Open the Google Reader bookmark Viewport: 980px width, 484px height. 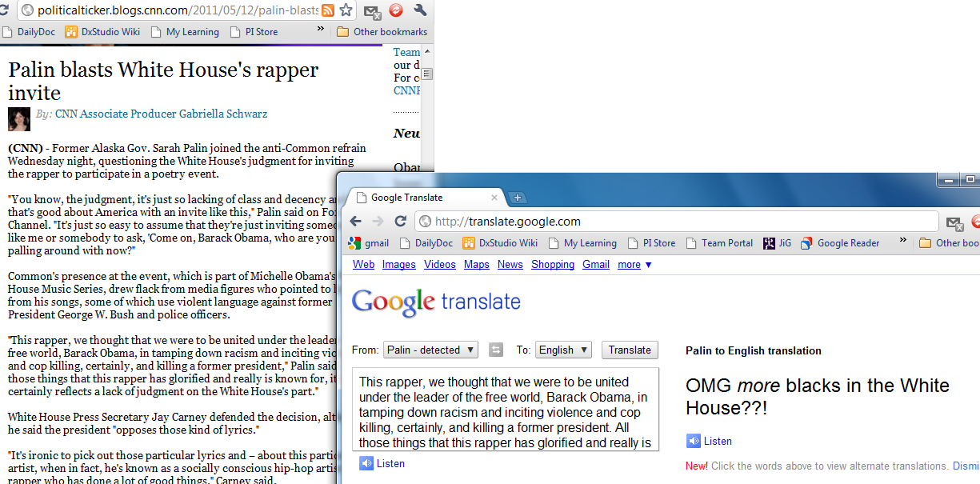click(x=847, y=243)
